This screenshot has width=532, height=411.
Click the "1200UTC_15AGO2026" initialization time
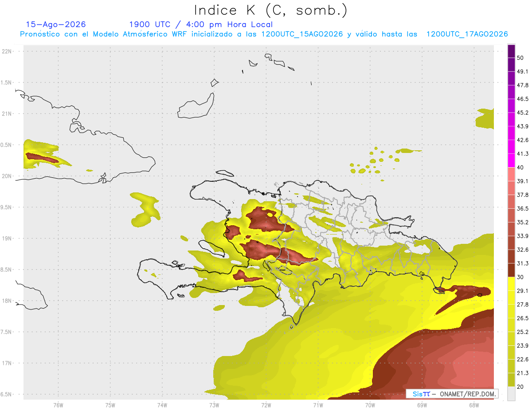pos(302,34)
